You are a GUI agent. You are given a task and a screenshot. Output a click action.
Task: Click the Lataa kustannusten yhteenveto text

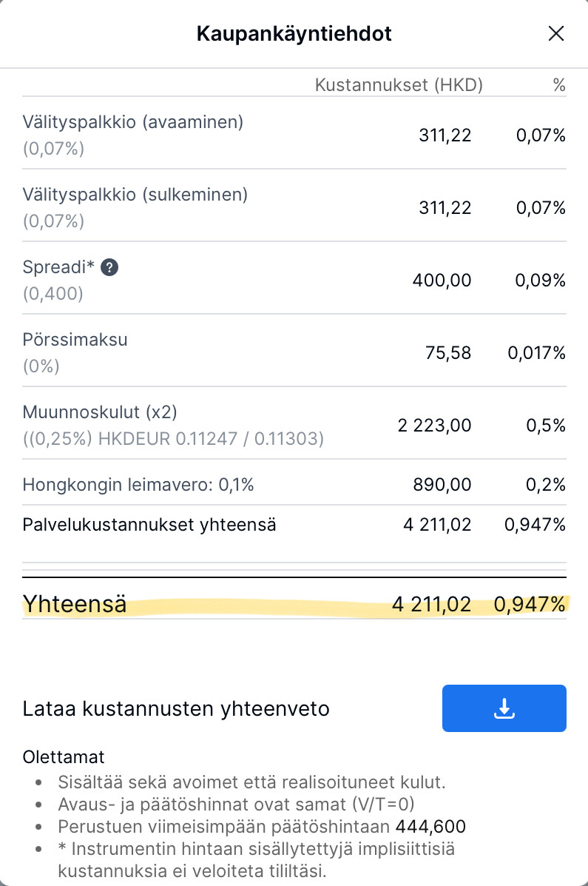[x=176, y=709]
